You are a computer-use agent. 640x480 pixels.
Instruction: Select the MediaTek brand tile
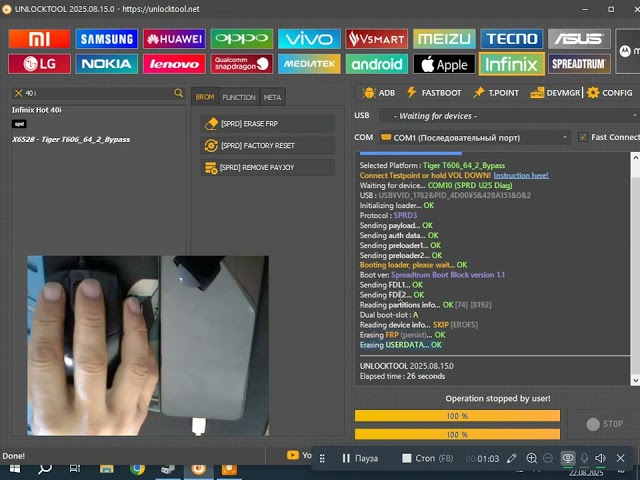309,64
